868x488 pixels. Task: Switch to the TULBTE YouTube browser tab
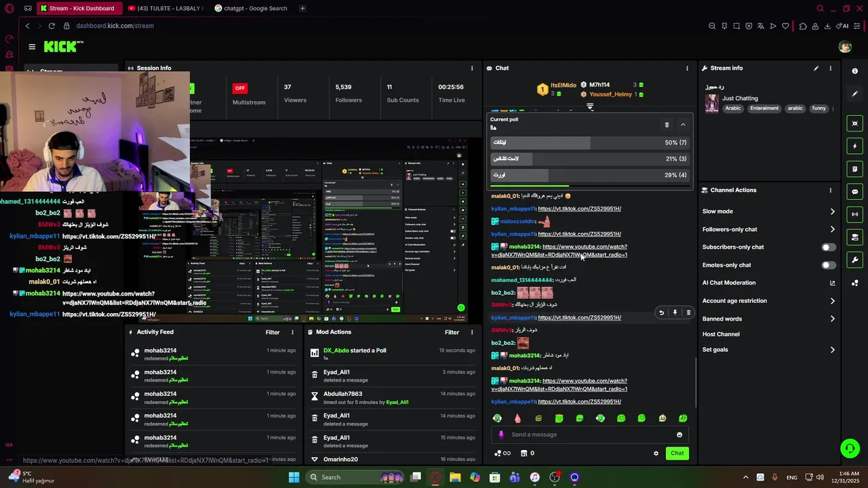click(x=166, y=8)
